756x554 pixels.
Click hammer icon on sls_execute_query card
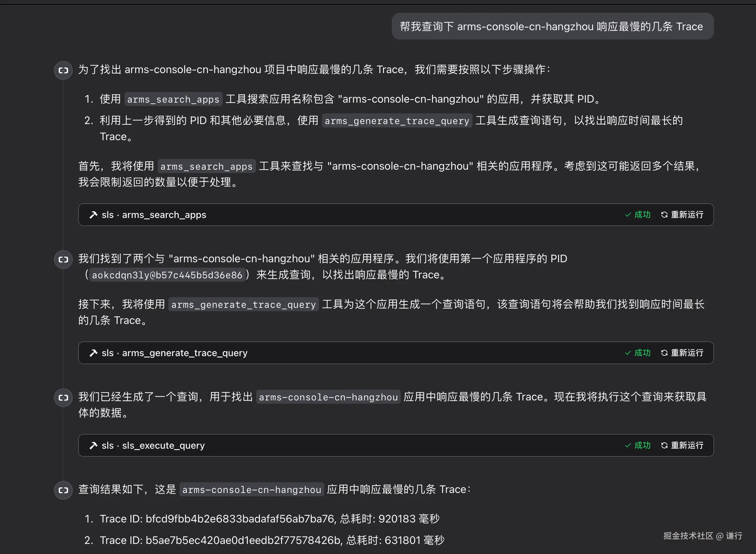point(93,446)
